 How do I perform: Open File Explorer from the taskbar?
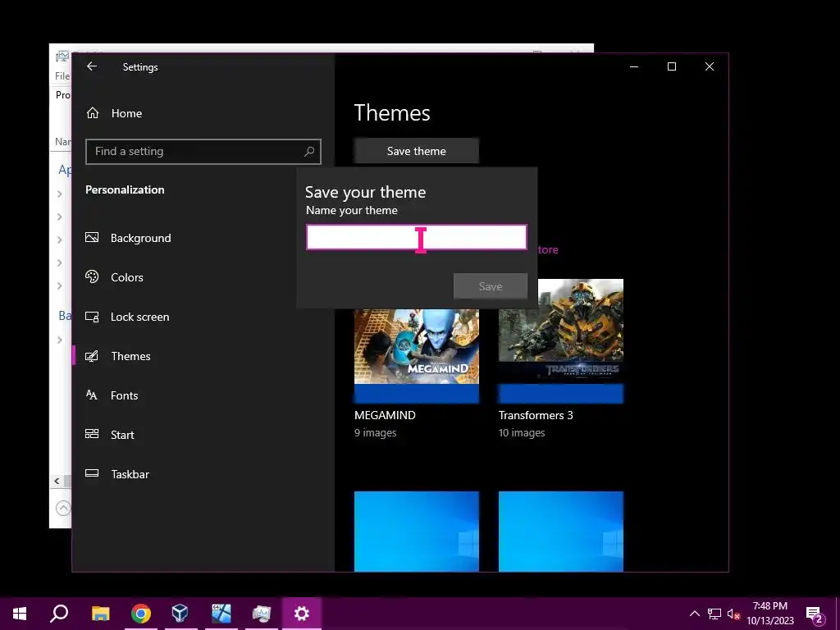pos(100,614)
